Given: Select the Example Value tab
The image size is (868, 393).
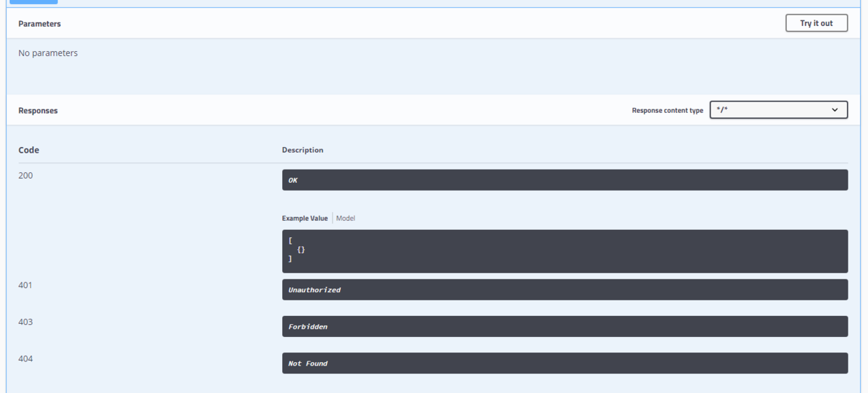Looking at the screenshot, I should (x=304, y=219).
